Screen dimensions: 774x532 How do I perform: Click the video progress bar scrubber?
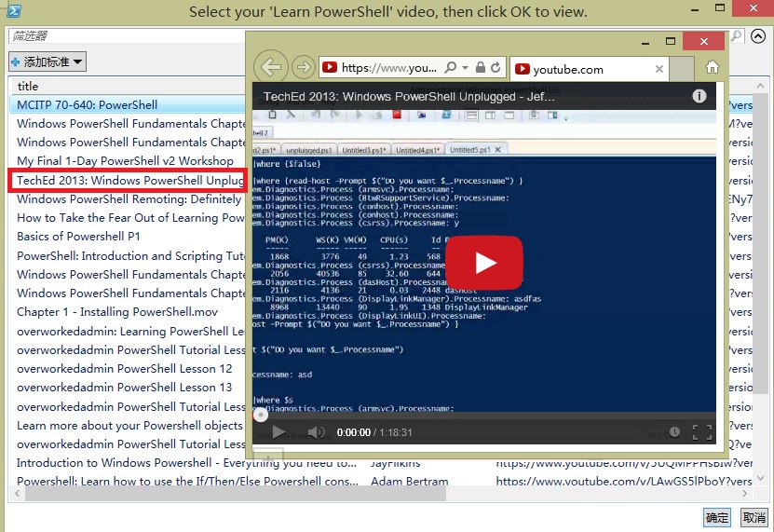coord(261,415)
